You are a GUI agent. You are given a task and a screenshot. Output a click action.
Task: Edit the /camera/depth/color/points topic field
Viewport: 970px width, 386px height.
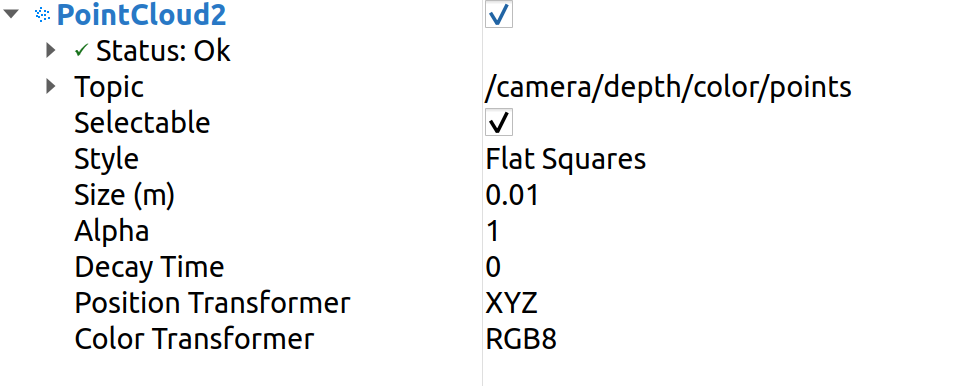tap(725, 87)
